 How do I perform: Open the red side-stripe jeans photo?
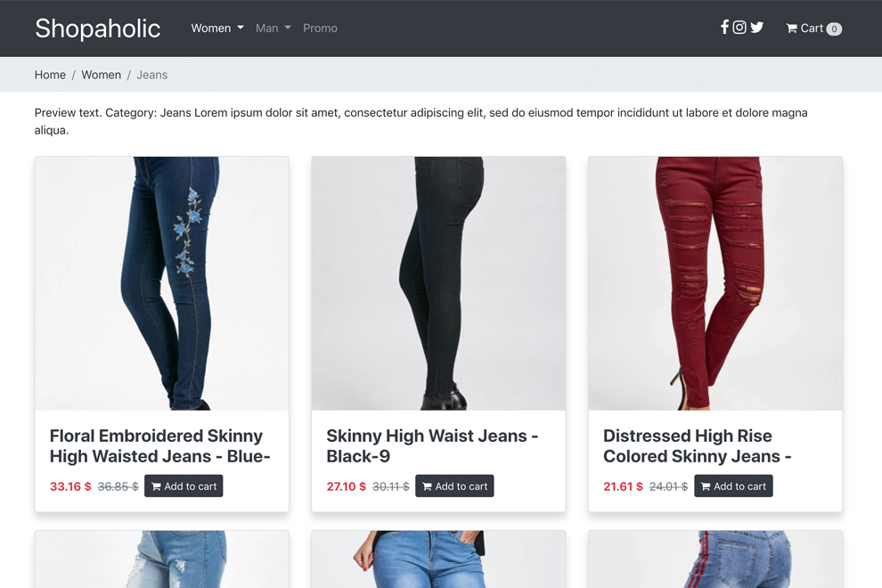pyautogui.click(x=715, y=559)
